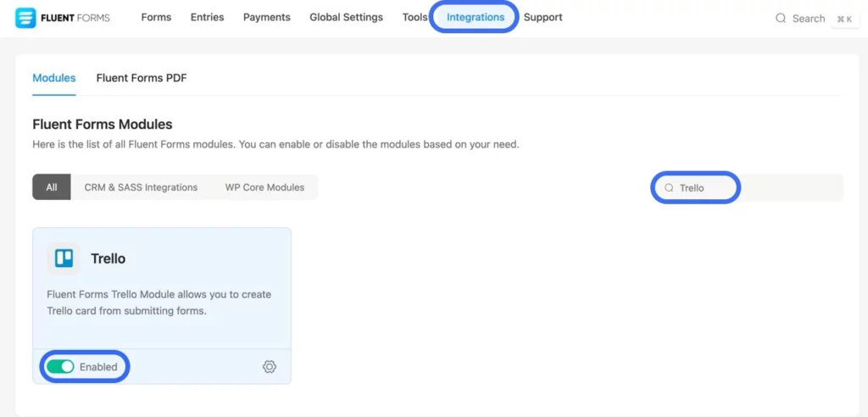Select Tools in top navigation

point(415,17)
